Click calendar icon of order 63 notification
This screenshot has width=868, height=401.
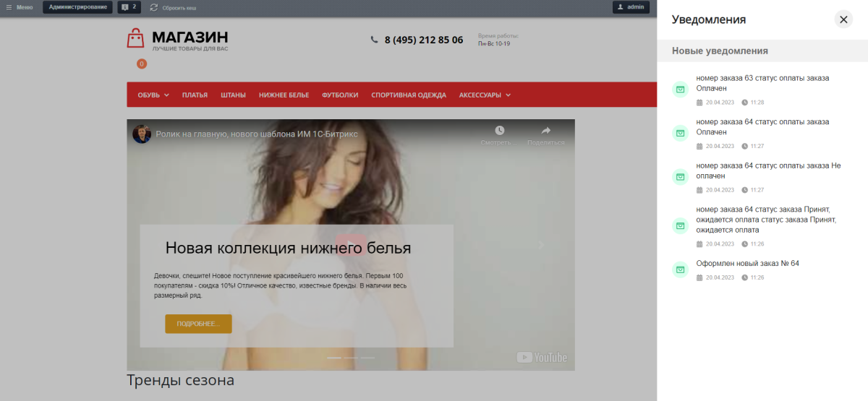[x=699, y=103]
